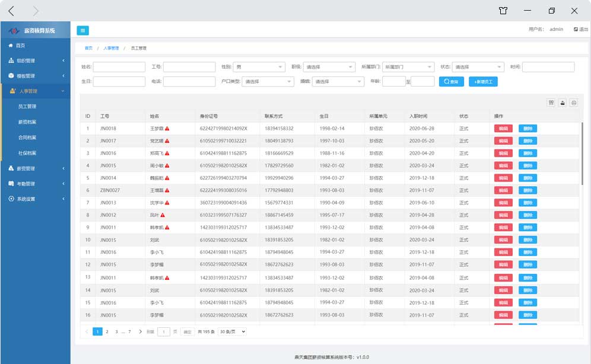Click the warning icon beside 王梦霞

pyautogui.click(x=167, y=129)
